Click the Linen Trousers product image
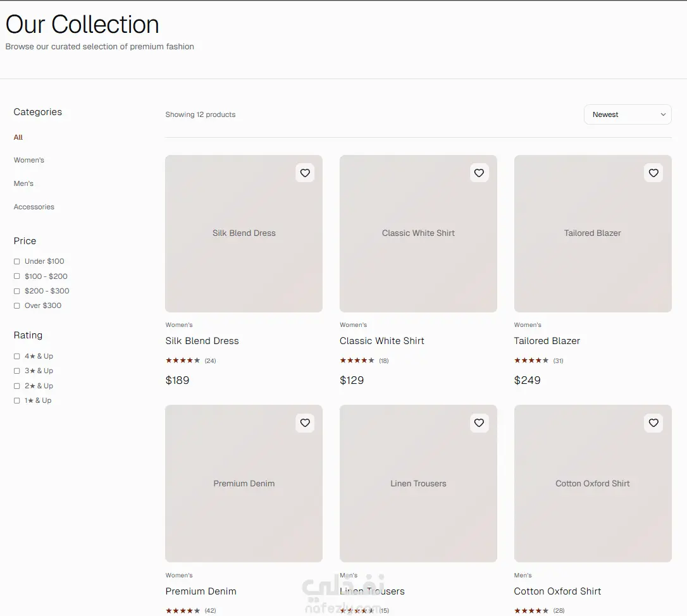This screenshot has width=687, height=616. [418, 484]
